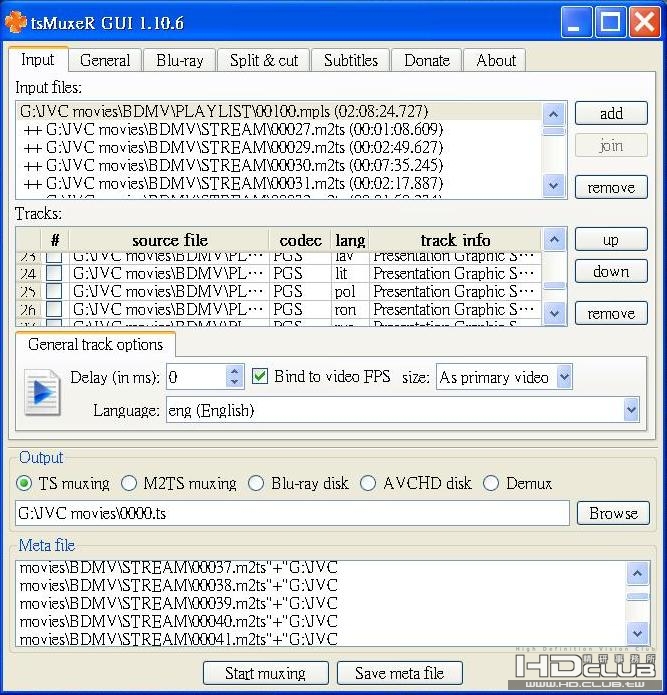
Task: Click the 'ron' language cell
Action: [x=350, y=309]
